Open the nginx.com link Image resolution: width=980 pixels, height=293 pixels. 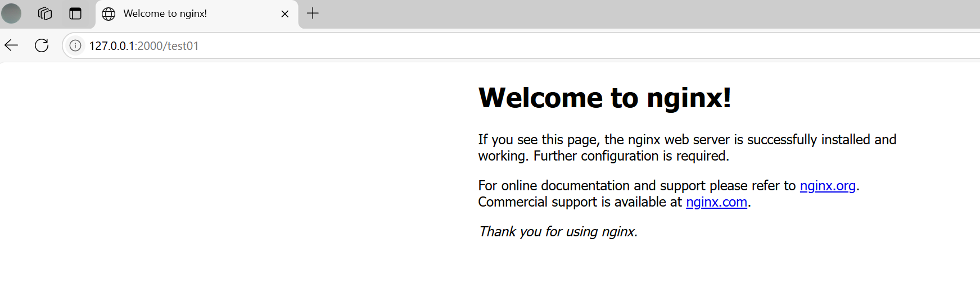click(x=716, y=202)
